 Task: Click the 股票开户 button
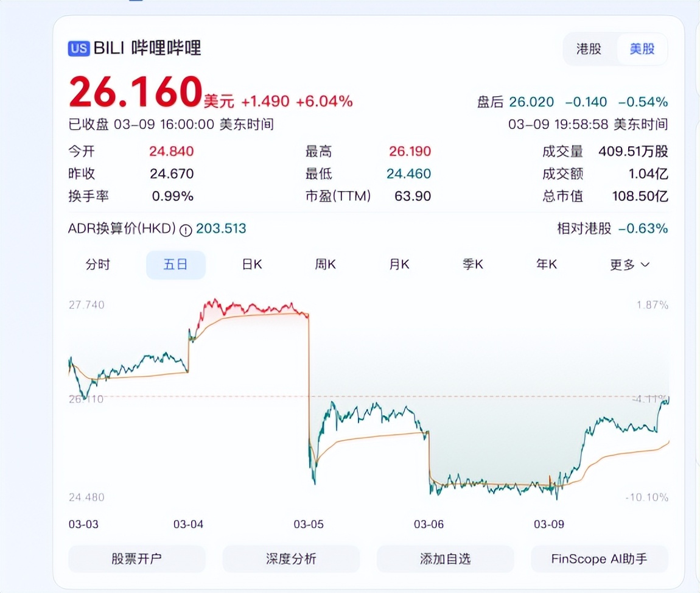[x=136, y=558]
